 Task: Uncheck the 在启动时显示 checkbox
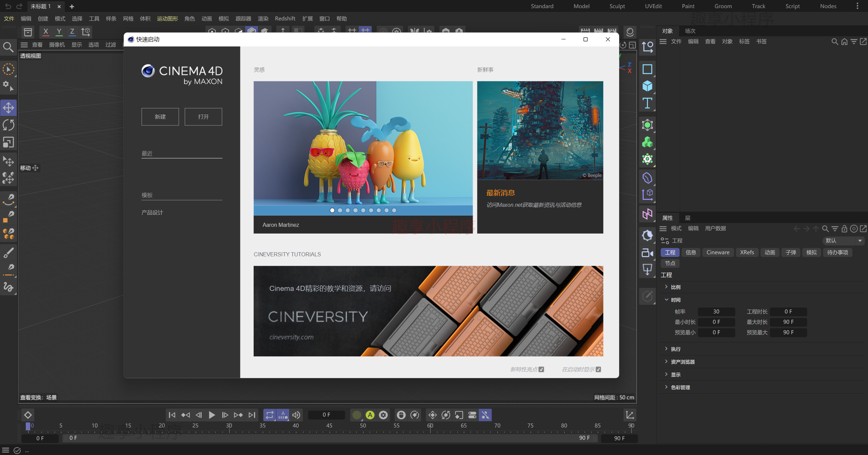pos(598,369)
